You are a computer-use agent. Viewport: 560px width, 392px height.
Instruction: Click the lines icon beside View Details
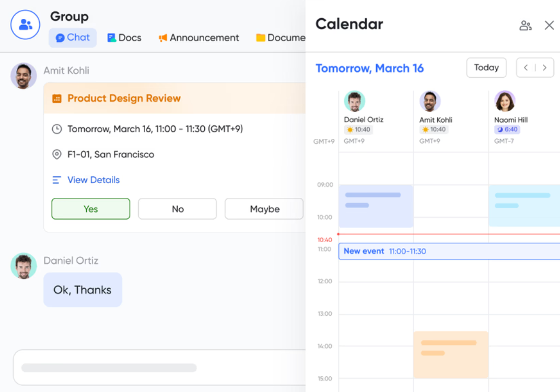[x=56, y=180]
